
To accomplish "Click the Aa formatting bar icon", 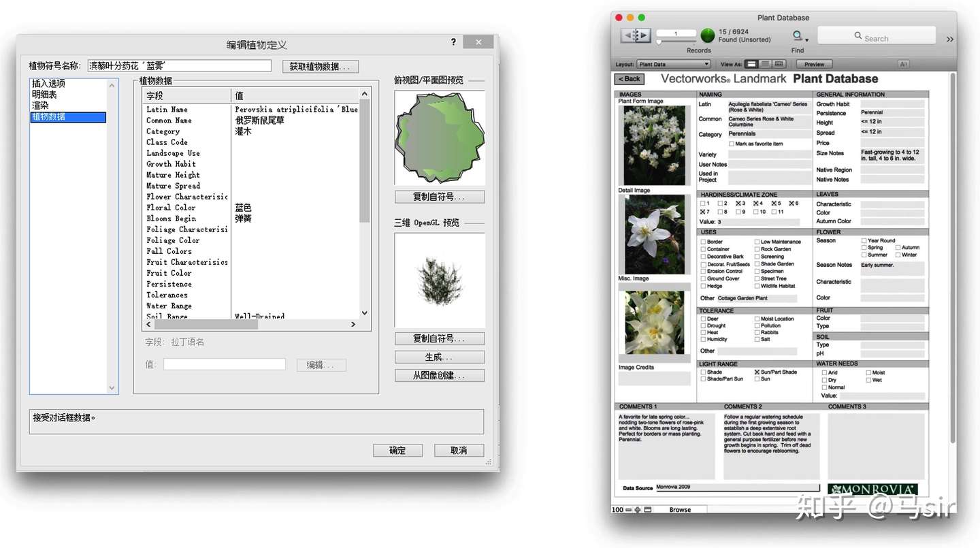I will click(x=904, y=64).
